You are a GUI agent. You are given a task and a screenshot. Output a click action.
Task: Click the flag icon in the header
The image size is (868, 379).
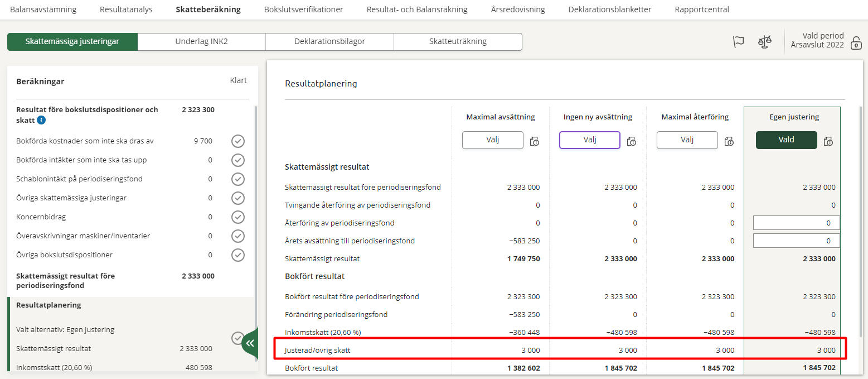(x=739, y=42)
